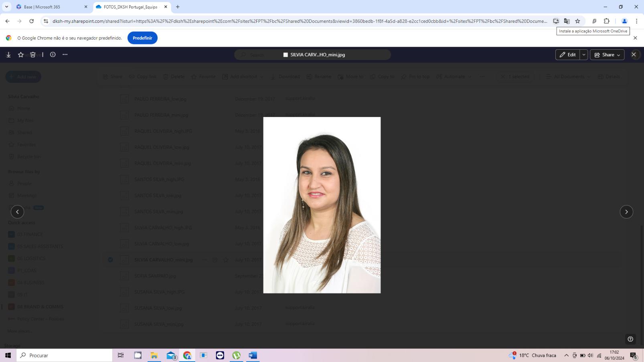The image size is (644, 362).
Task: Close the Base Microsoft 365 tab
Action: [x=85, y=7]
